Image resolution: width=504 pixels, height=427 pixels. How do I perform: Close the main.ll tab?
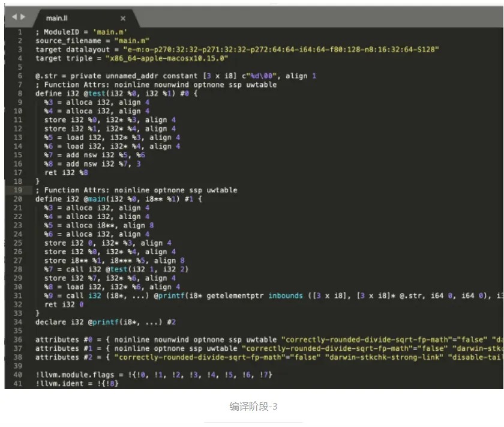pos(123,19)
